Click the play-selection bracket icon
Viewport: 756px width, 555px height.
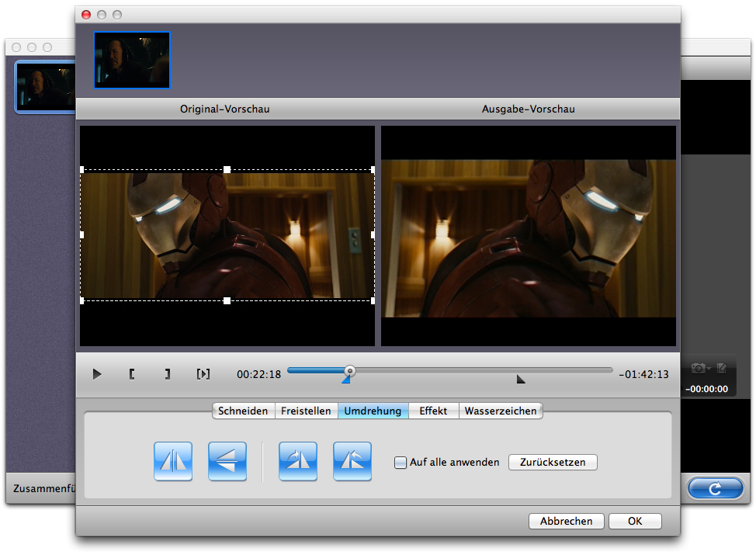pos(203,374)
